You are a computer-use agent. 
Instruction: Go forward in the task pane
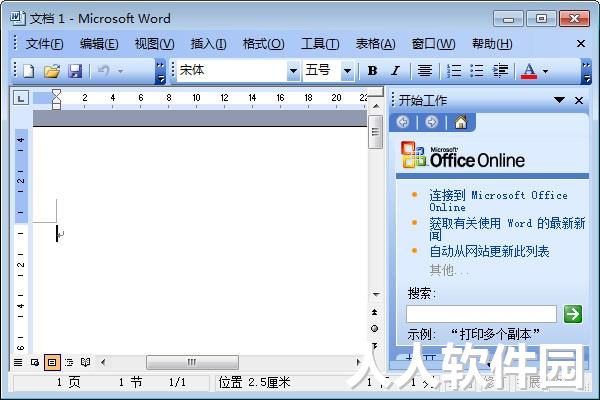(x=431, y=122)
